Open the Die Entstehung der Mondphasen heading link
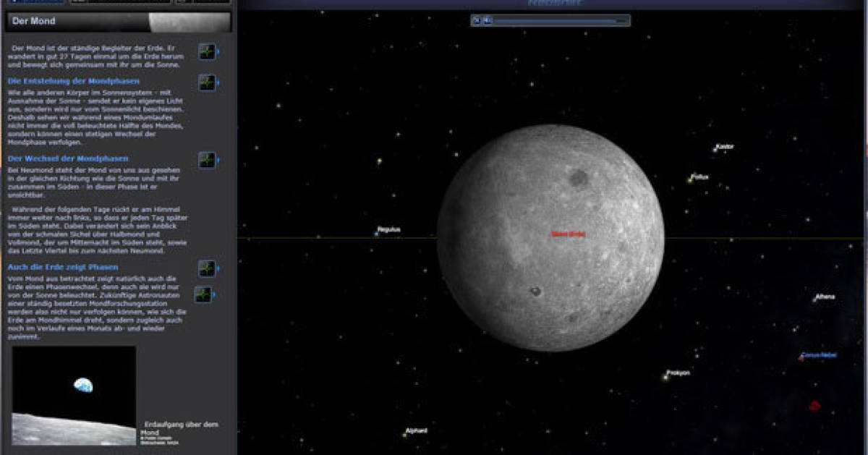The height and width of the screenshot is (455, 868). click(74, 81)
